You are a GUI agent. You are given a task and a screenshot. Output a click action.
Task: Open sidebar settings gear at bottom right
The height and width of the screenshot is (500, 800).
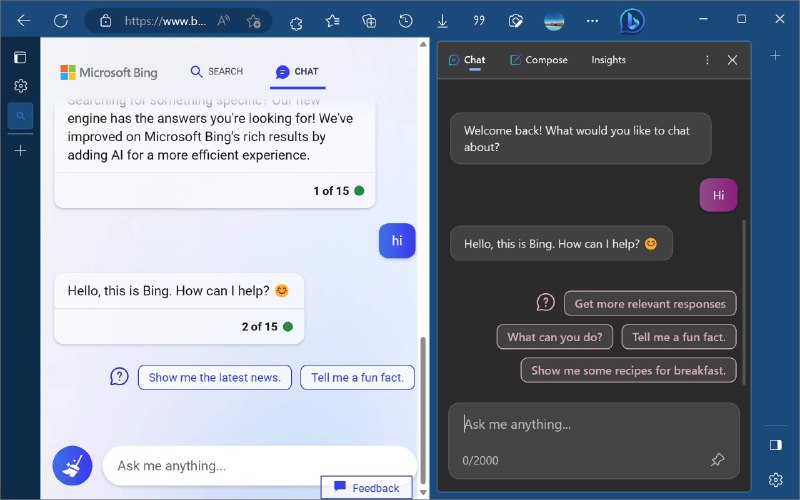[776, 480]
